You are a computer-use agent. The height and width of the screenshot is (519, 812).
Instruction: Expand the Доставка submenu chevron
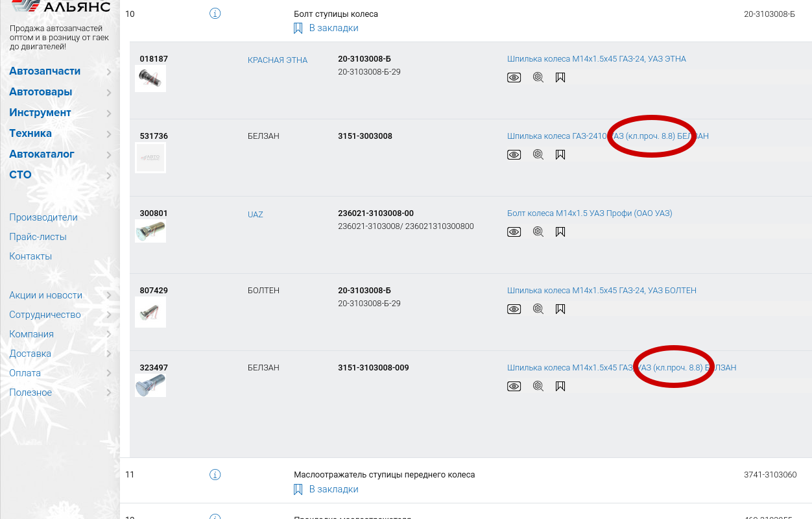pyautogui.click(x=109, y=354)
